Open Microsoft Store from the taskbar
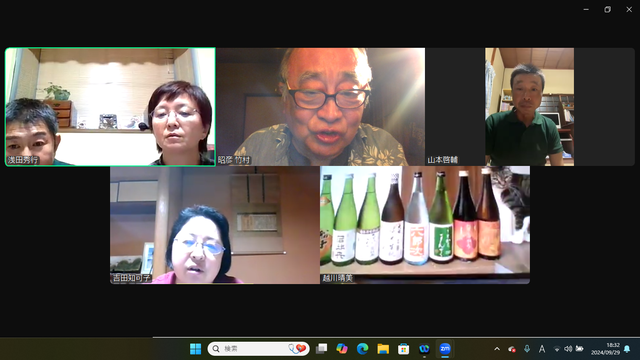This screenshot has height=360, width=640. coord(404,349)
